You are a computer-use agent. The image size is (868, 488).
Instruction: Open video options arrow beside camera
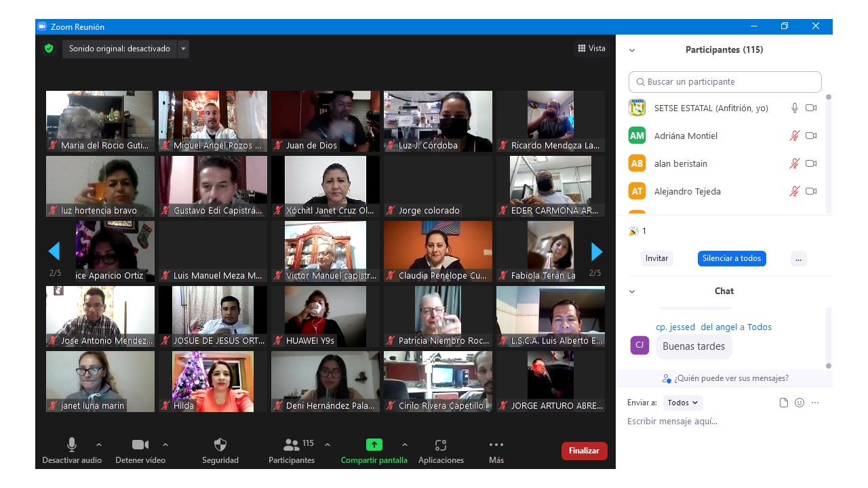coord(165,445)
